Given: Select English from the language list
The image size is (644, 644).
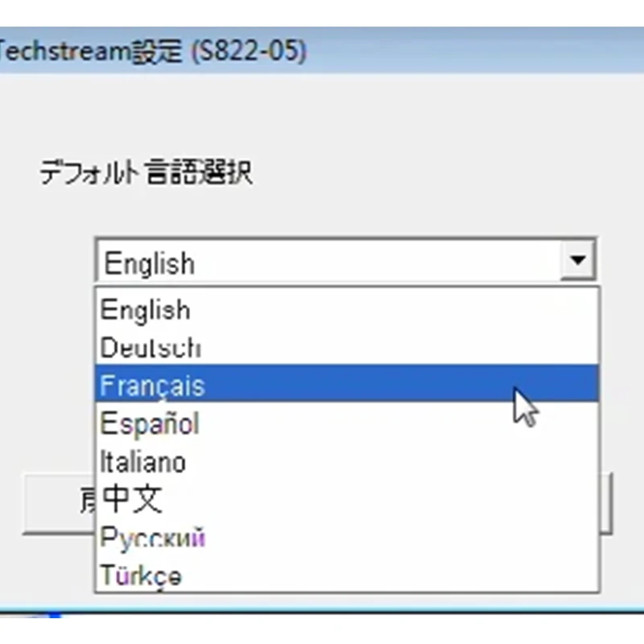Looking at the screenshot, I should [x=347, y=309].
